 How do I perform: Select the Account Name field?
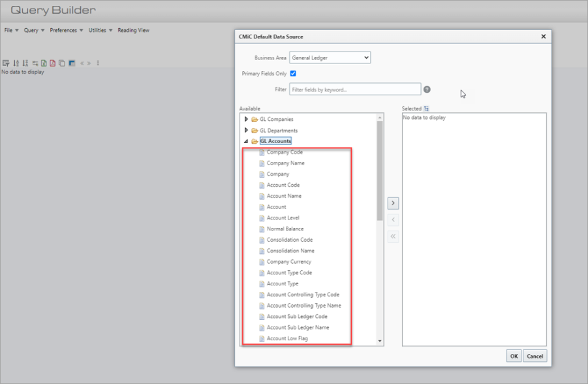tap(285, 196)
